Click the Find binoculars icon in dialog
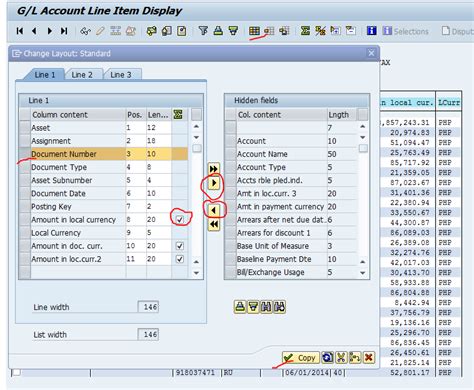This screenshot has height=390, width=474. click(266, 307)
